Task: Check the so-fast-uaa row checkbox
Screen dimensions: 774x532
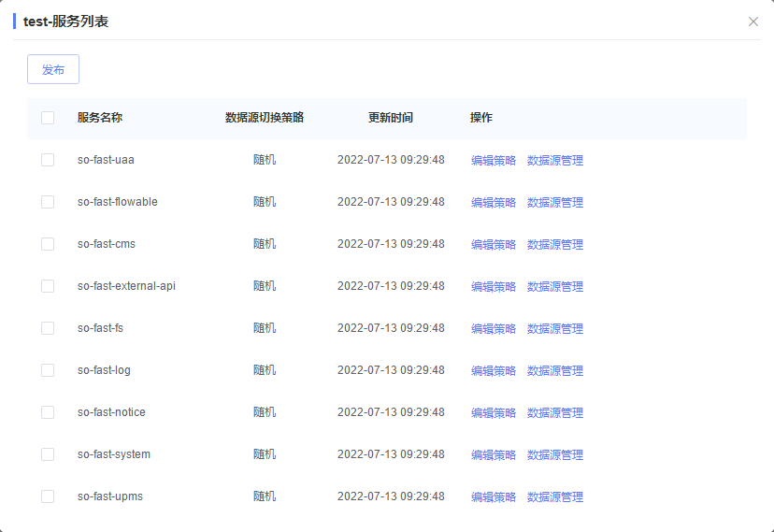Action: coord(48,160)
